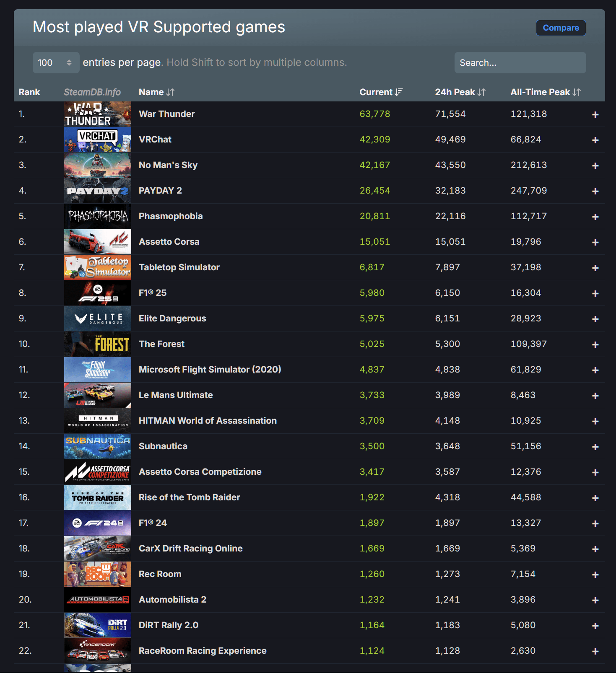Open the VRChat game link
Screen dimensions: 616x673
tap(155, 140)
